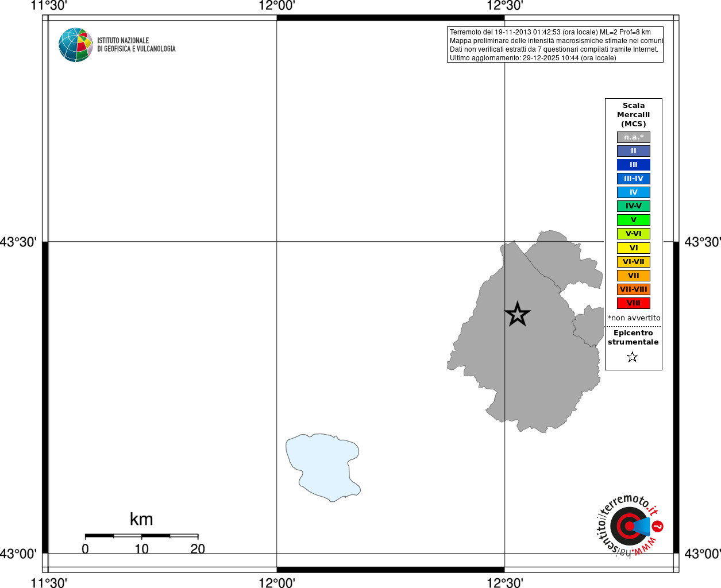Click the right 43°30' latitude label

703,242
